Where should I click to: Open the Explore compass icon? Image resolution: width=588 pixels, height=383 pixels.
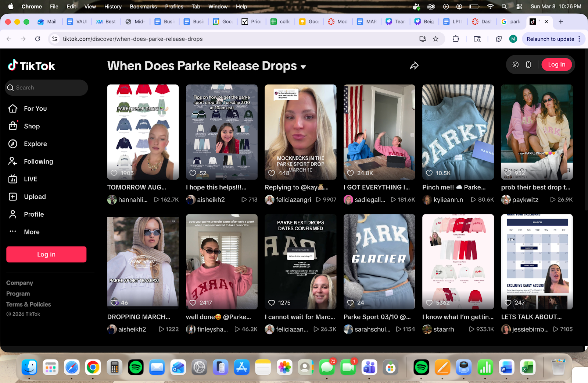tap(13, 144)
